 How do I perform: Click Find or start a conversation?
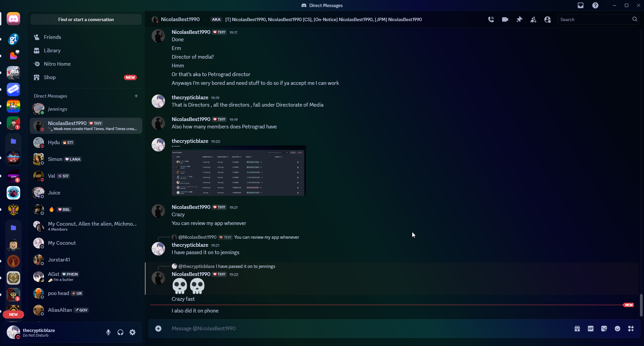tap(86, 19)
